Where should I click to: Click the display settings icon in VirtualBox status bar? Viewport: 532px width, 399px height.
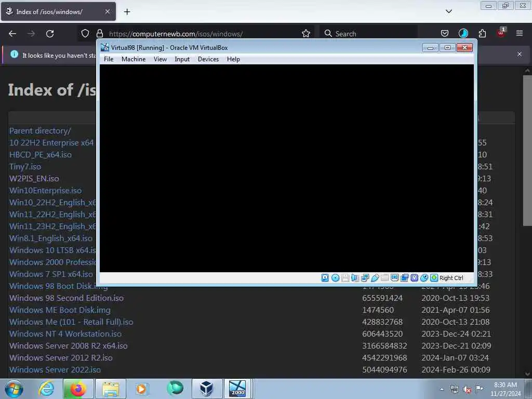[395, 278]
